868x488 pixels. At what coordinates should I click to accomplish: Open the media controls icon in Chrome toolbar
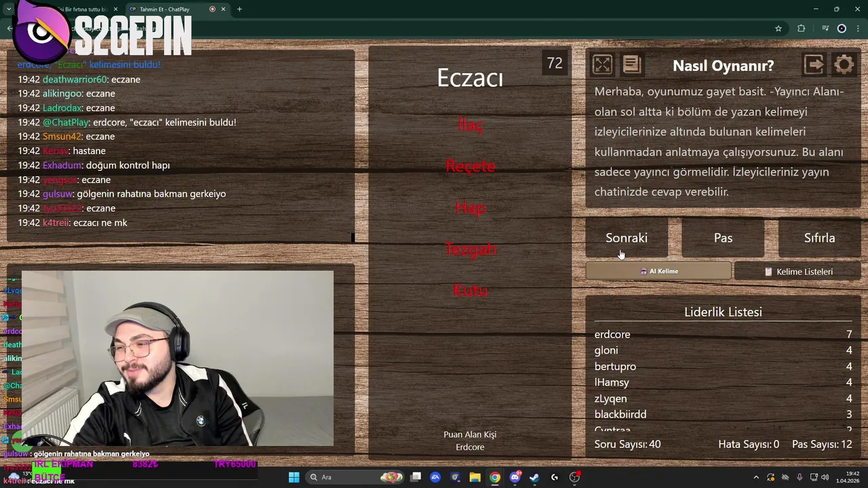[x=825, y=28]
